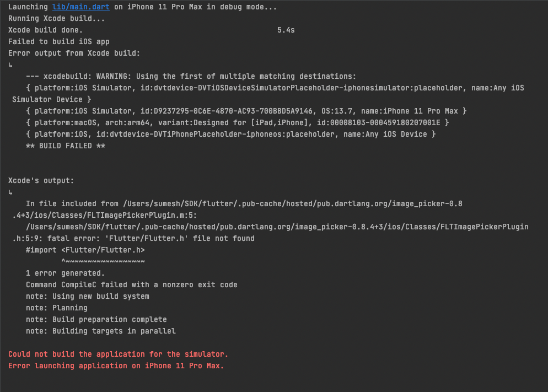Click the red 'Error launching application' line
Viewport: 548px width, 392px height.
[116, 366]
